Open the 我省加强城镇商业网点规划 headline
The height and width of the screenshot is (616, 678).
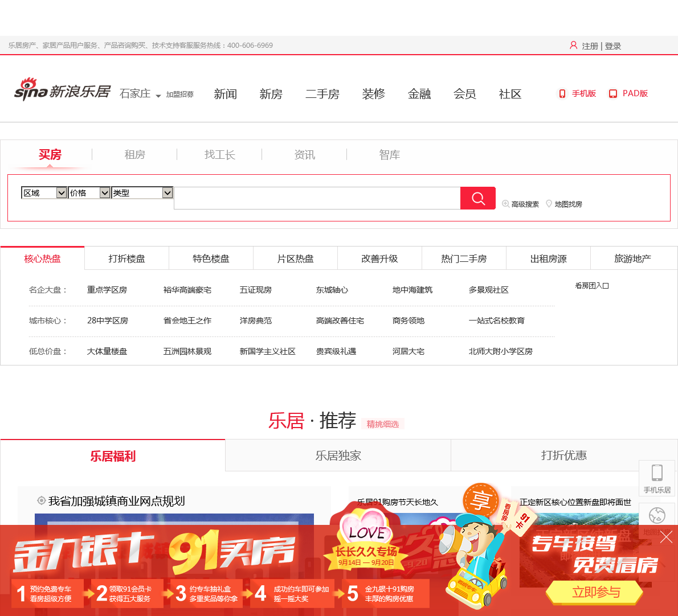coord(117,501)
